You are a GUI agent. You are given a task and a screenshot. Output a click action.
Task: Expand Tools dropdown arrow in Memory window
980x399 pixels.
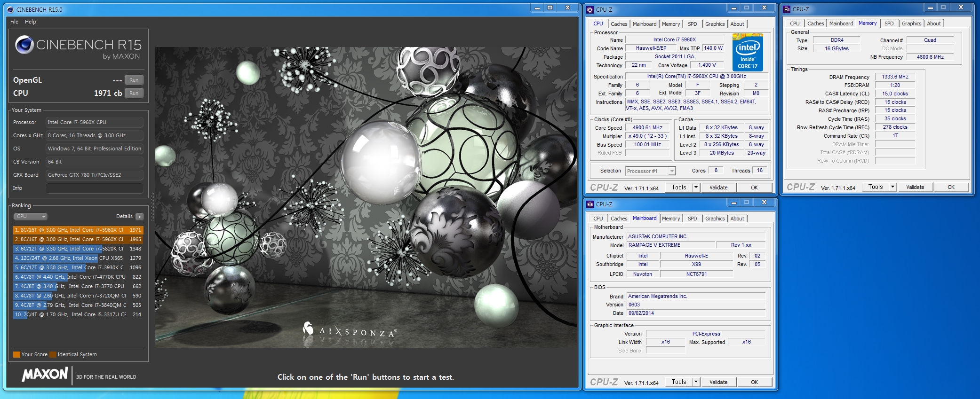892,187
